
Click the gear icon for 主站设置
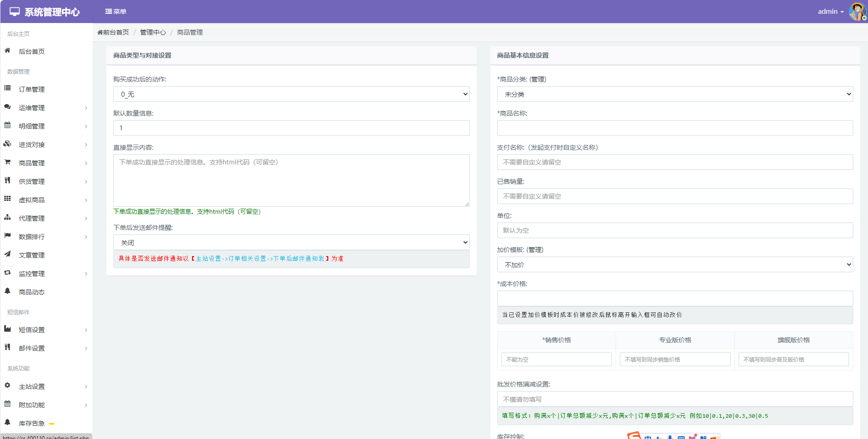click(7, 386)
